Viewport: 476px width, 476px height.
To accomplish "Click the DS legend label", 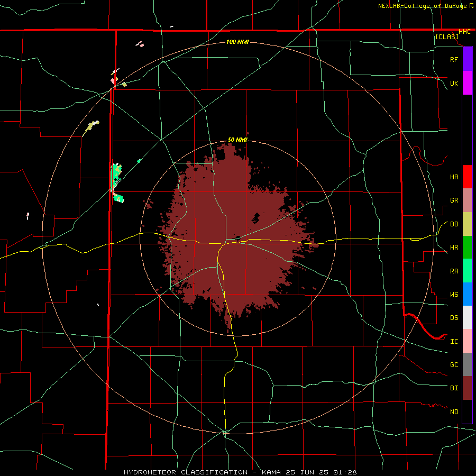I will [x=454, y=318].
